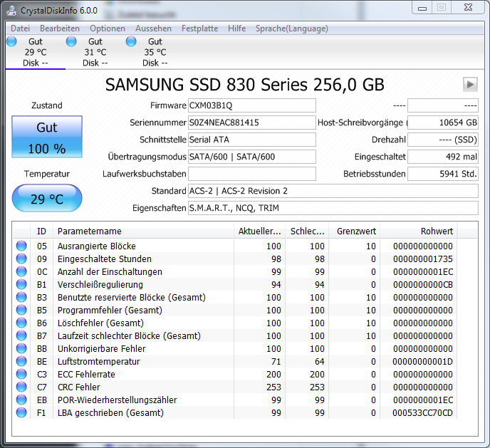The height and width of the screenshot is (448, 490).
Task: Select raw value 000533CC70CD
Action: coord(422,412)
